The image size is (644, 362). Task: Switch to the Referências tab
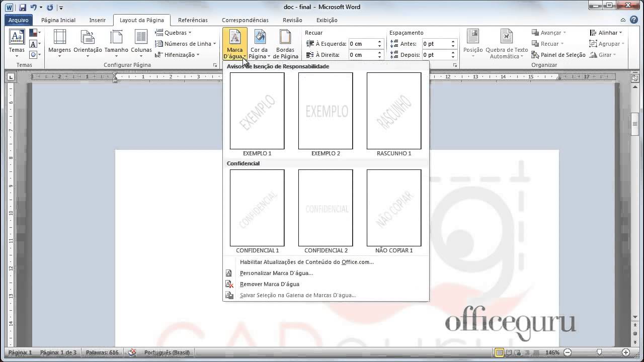pos(193,20)
